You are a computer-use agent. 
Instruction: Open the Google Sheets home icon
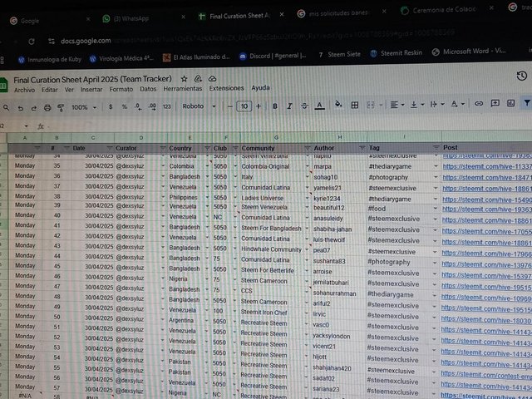point(3,85)
